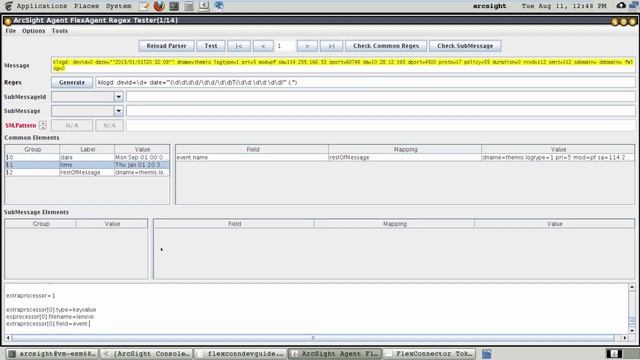The width and height of the screenshot is (640, 360).
Task: Switch to FlexConnector Tok.. taskbar item
Action: click(x=430, y=353)
